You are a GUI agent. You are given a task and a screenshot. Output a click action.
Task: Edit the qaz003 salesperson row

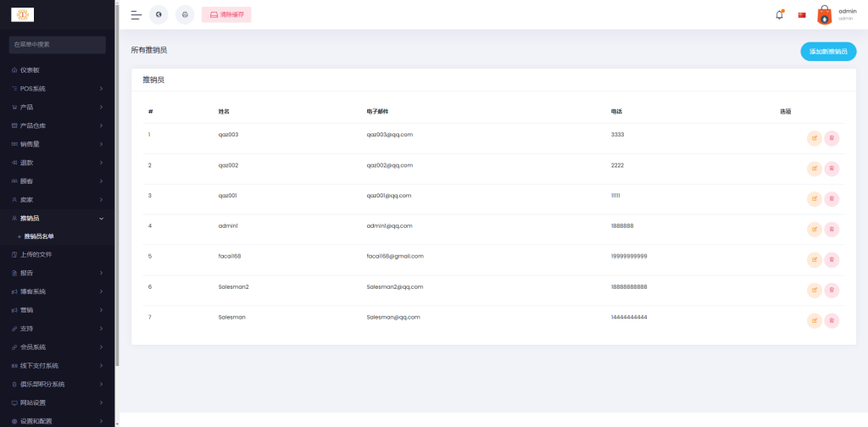point(815,138)
